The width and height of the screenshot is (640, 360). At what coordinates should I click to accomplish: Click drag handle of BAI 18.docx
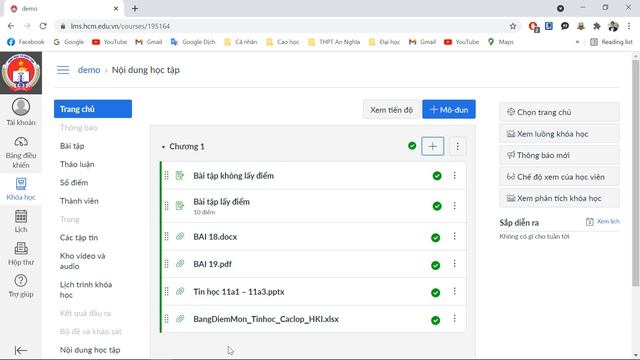167,236
